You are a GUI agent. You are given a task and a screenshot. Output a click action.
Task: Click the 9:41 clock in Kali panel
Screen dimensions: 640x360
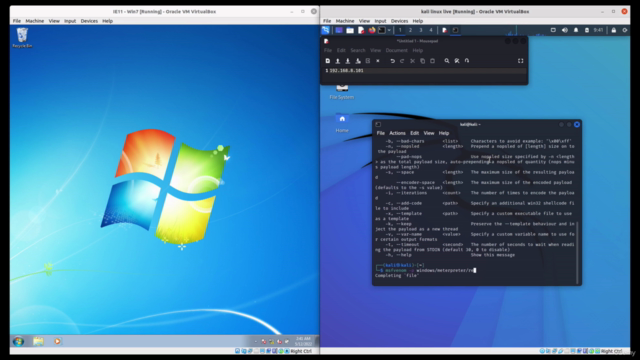(598, 30)
